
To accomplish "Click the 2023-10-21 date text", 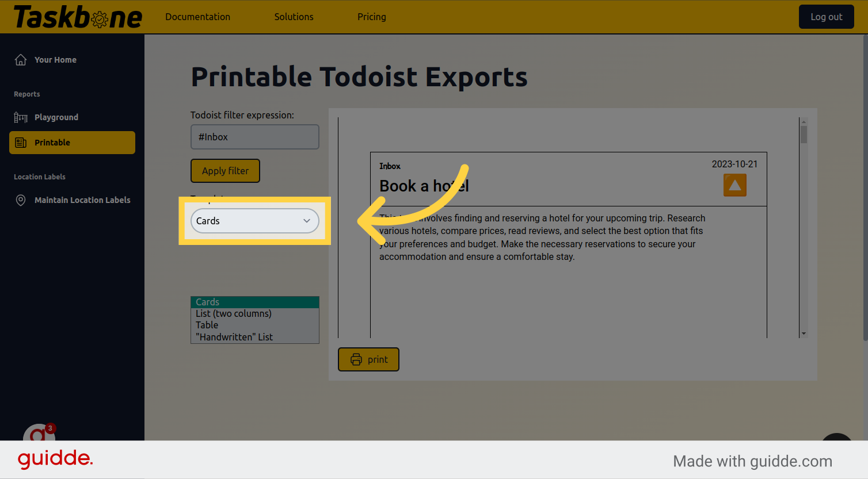I will pos(734,164).
